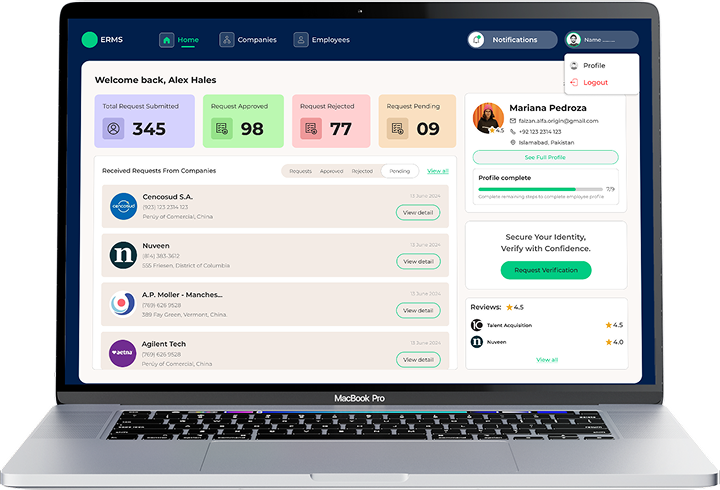Click the green ERMS logo
The image size is (720, 490).
pos(90,40)
